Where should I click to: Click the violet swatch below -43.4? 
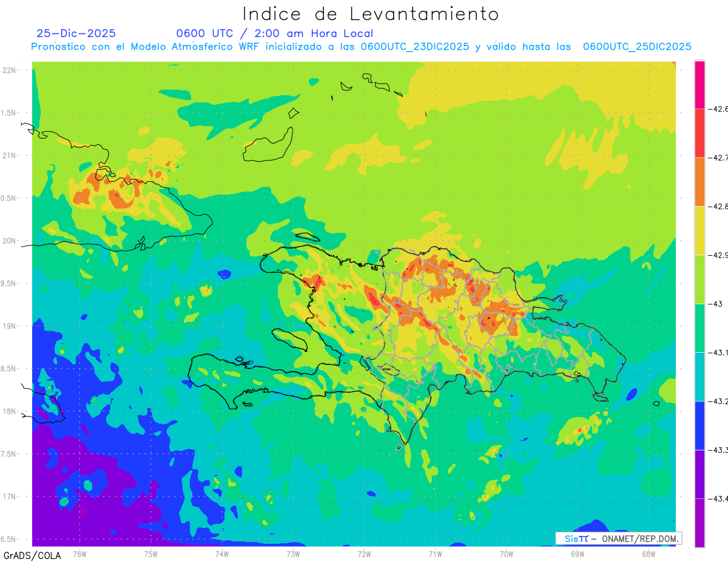pyautogui.click(x=699, y=523)
